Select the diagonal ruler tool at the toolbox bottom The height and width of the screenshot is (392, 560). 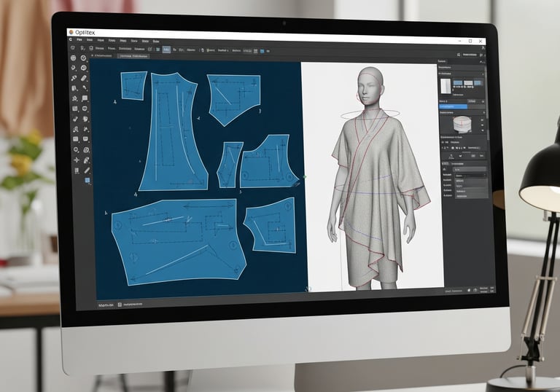pos(87,170)
